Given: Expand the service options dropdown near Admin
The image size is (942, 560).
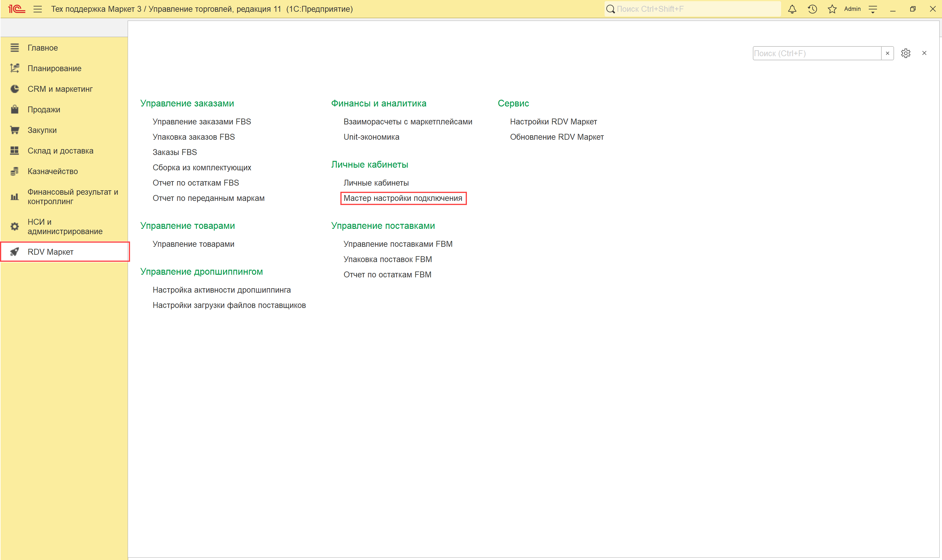Looking at the screenshot, I should 873,9.
